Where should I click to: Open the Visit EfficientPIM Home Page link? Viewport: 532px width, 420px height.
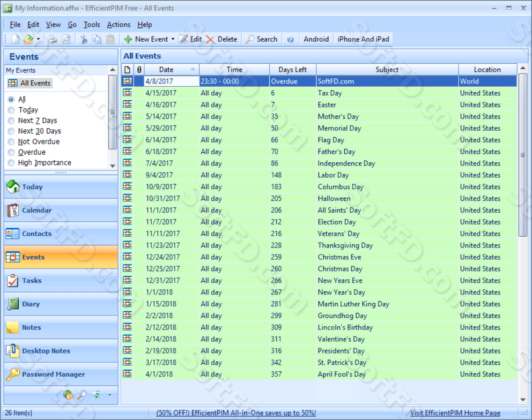[455, 413]
